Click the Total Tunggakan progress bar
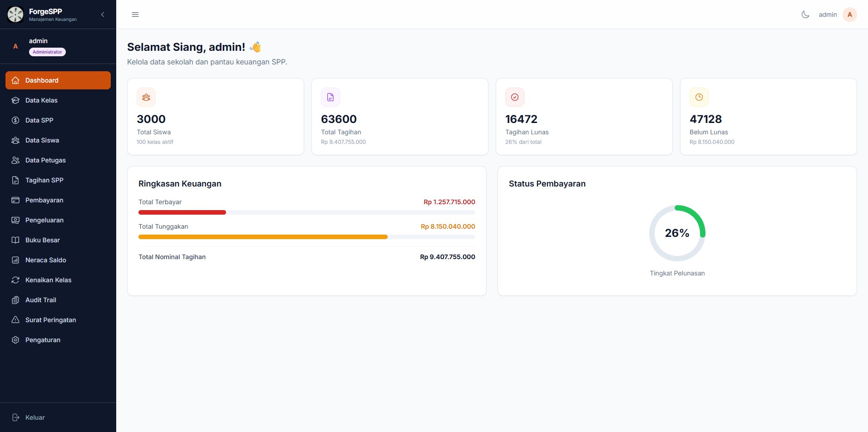The width and height of the screenshot is (868, 432). point(307,237)
